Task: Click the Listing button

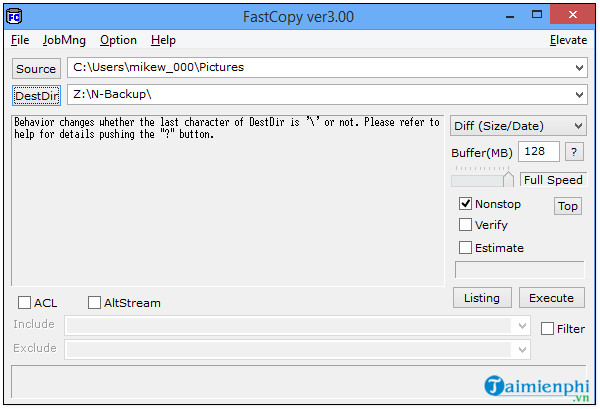Action: (482, 298)
